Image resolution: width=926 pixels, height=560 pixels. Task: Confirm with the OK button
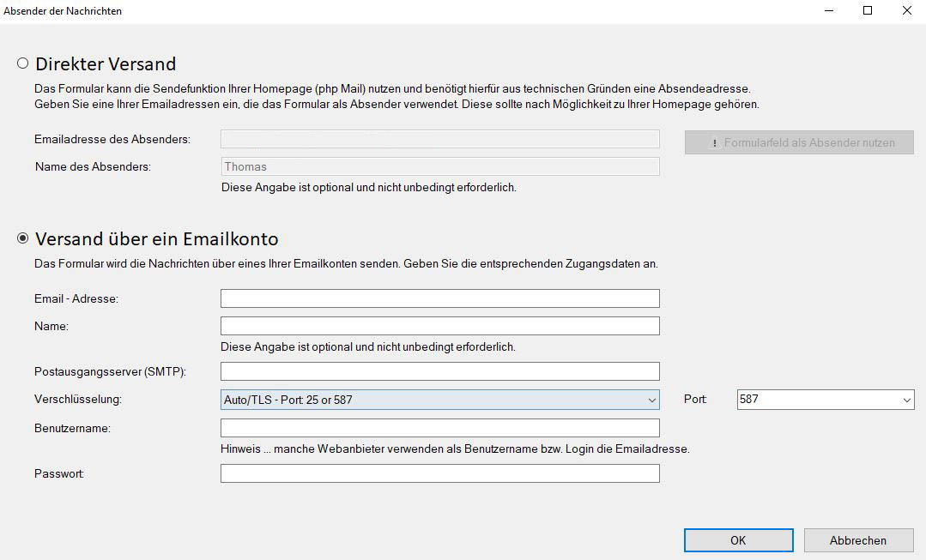738,540
